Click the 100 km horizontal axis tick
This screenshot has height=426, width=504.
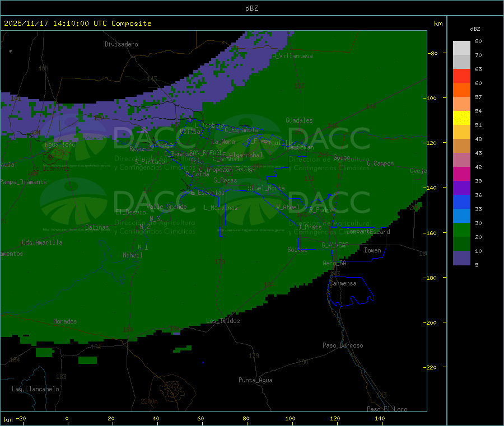coord(290,418)
